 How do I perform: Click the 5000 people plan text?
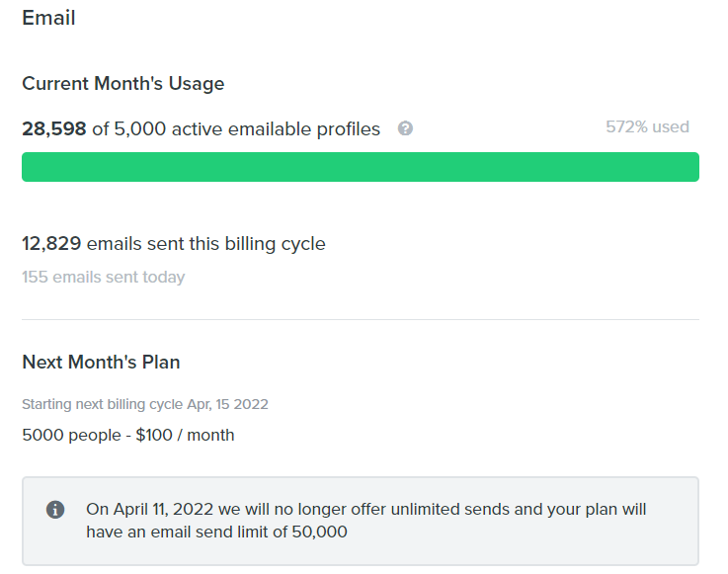click(x=71, y=435)
